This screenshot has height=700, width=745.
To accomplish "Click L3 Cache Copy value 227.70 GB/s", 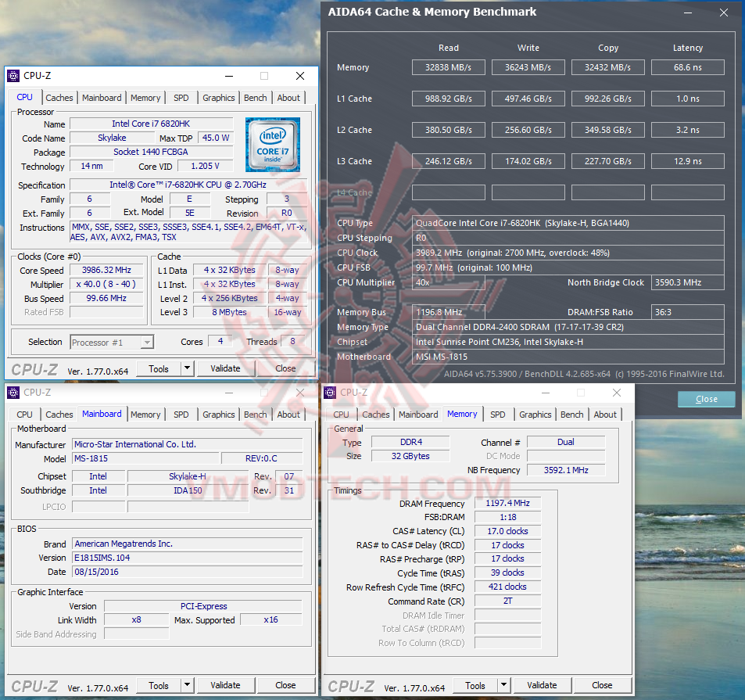I will pyautogui.click(x=607, y=161).
